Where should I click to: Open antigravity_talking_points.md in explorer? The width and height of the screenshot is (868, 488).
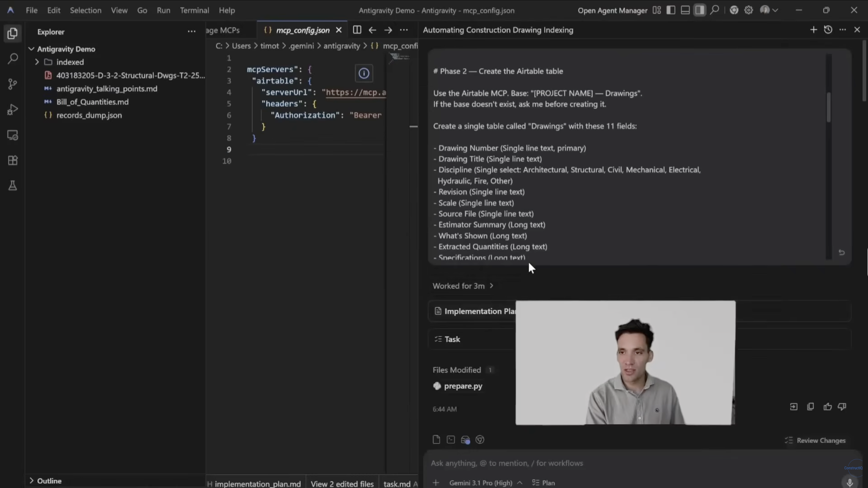point(115,89)
